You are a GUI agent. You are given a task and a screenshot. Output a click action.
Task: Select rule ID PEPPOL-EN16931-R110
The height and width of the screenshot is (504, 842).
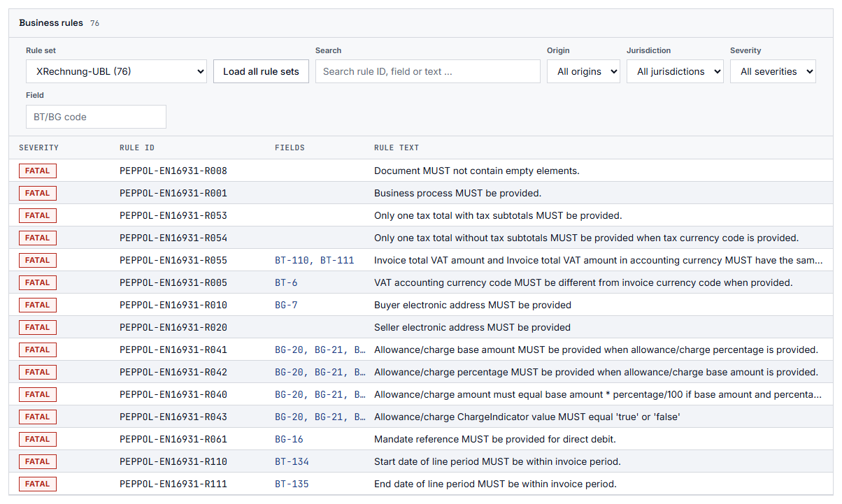tap(173, 461)
